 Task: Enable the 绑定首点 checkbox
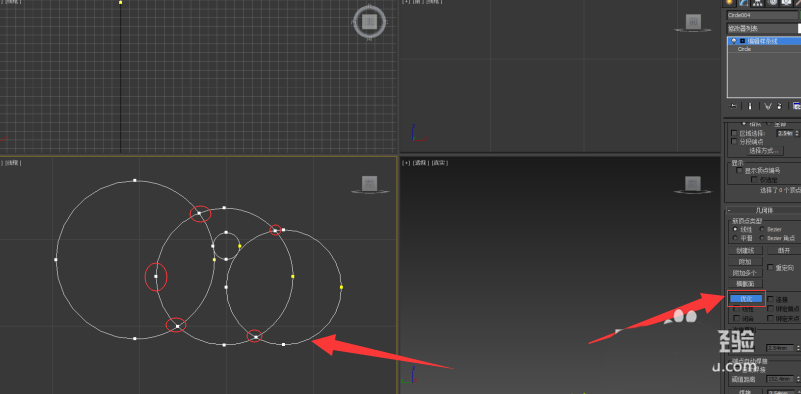770,309
